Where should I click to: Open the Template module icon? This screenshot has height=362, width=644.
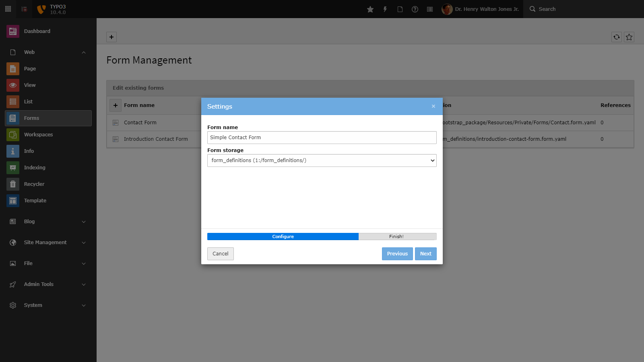[12, 200]
